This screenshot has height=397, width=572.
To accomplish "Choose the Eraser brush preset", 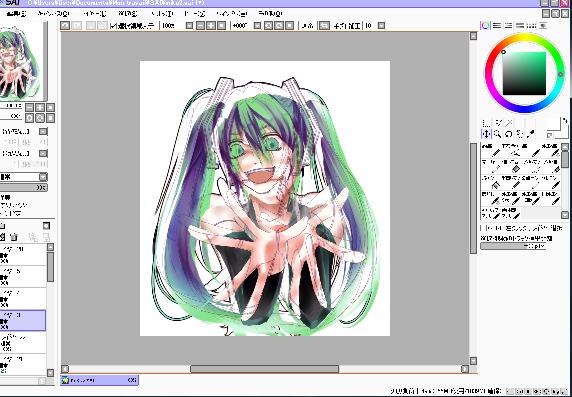I will tap(511, 166).
